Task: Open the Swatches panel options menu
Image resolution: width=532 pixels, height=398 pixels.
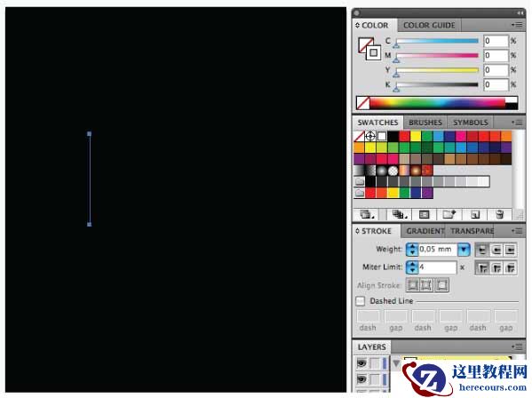Action: pyautogui.click(x=517, y=123)
